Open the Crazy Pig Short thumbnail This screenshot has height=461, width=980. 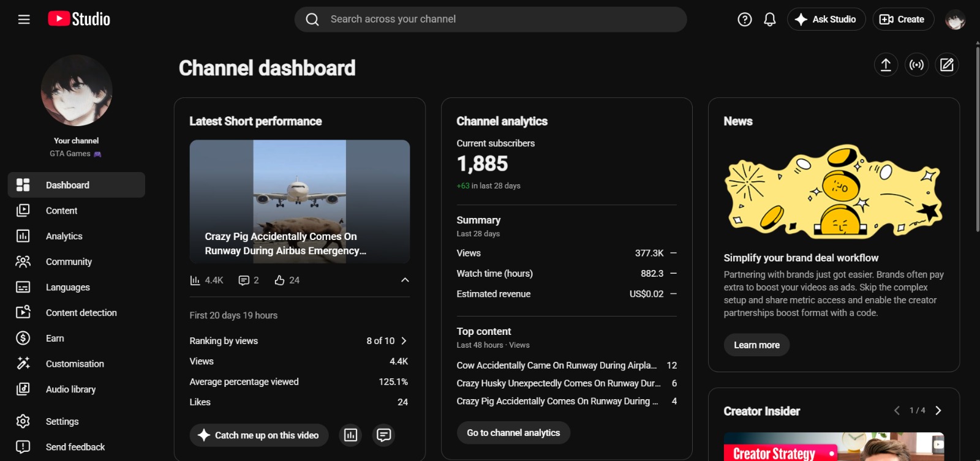[x=300, y=201]
